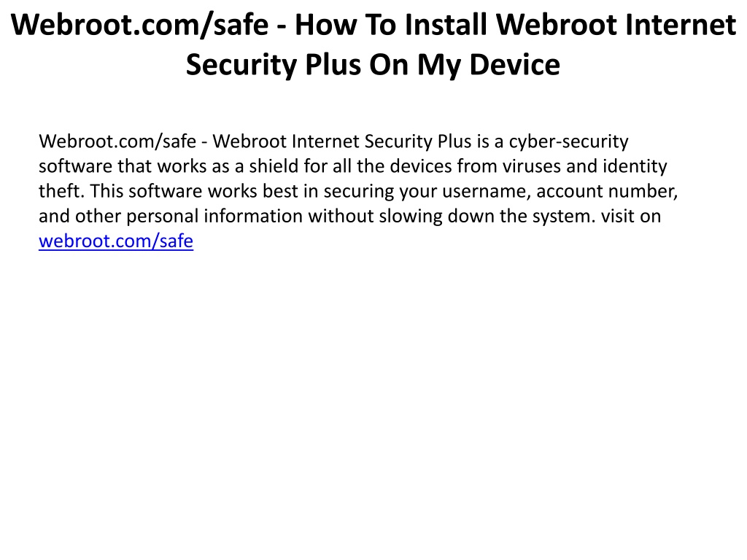Click the words 'visit on' before the link
Image resolution: width=747 pixels, height=560 pixels.
(x=631, y=216)
